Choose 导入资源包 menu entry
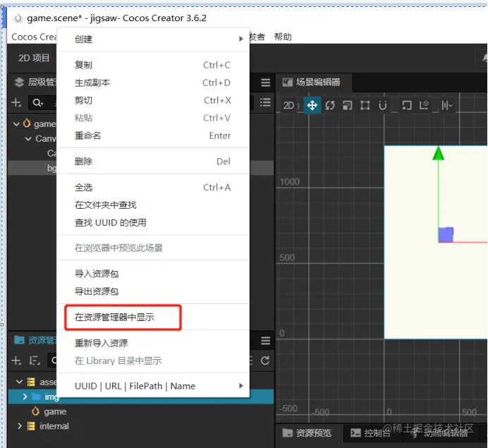 [x=154, y=274]
